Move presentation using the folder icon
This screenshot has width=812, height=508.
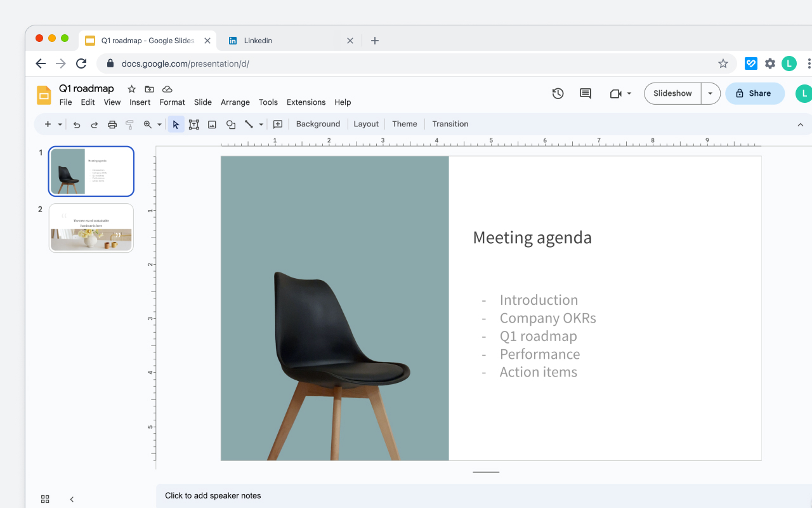150,89
